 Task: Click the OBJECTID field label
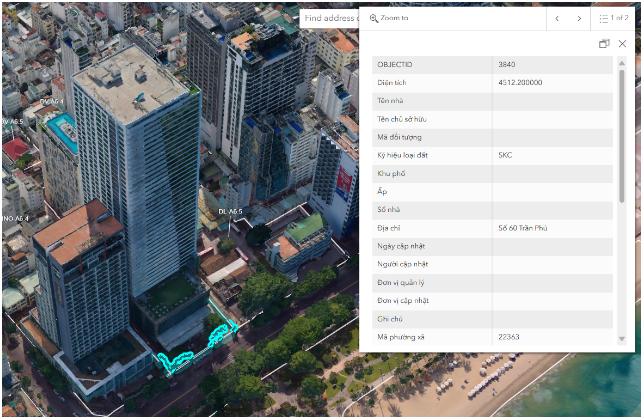(x=394, y=64)
